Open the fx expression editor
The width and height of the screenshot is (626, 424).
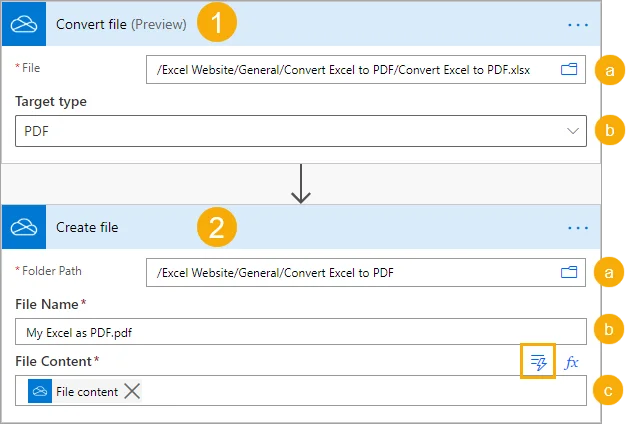tap(572, 363)
